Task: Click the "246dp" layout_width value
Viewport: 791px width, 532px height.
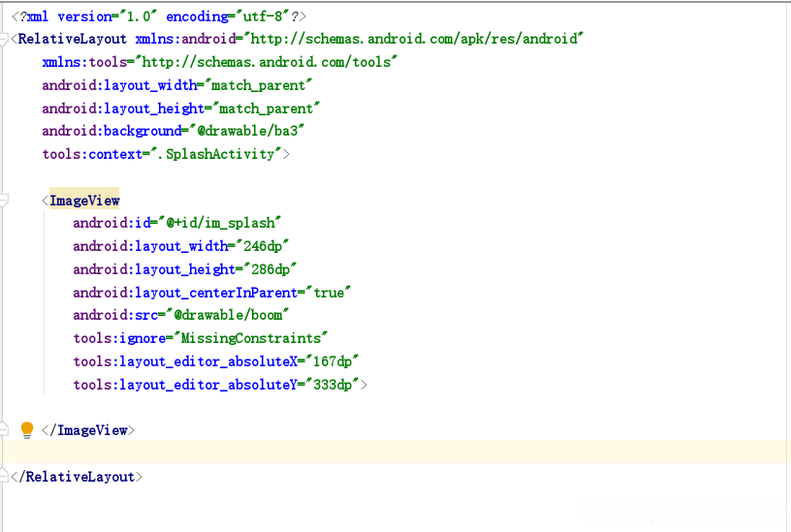Action: (x=263, y=246)
